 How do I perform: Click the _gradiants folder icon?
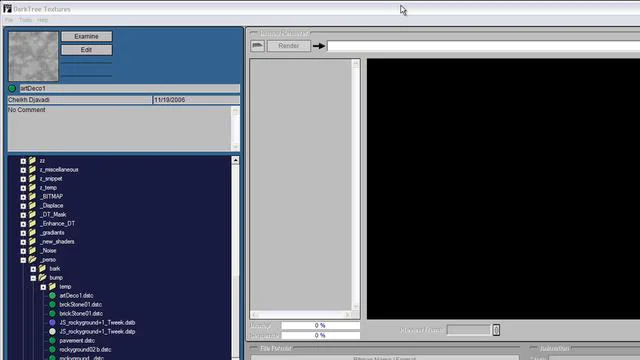click(x=32, y=232)
